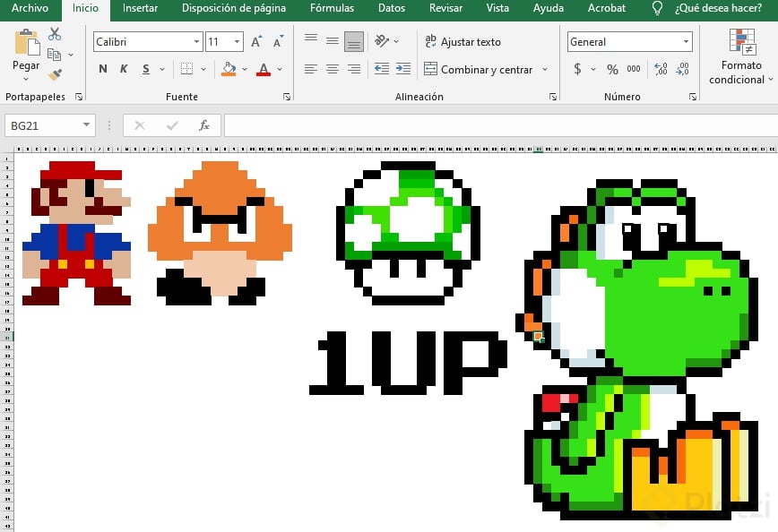Switch to Acrobat tab
This screenshot has width=778, height=532.
606,8
